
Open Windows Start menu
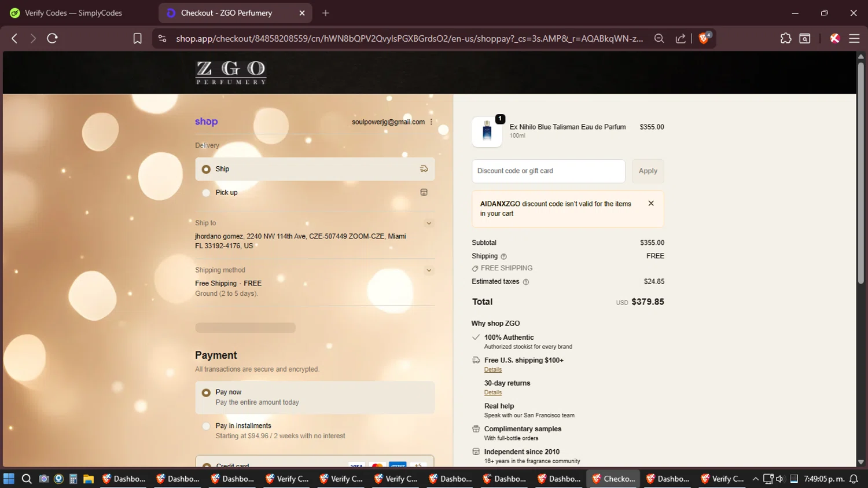click(9, 479)
